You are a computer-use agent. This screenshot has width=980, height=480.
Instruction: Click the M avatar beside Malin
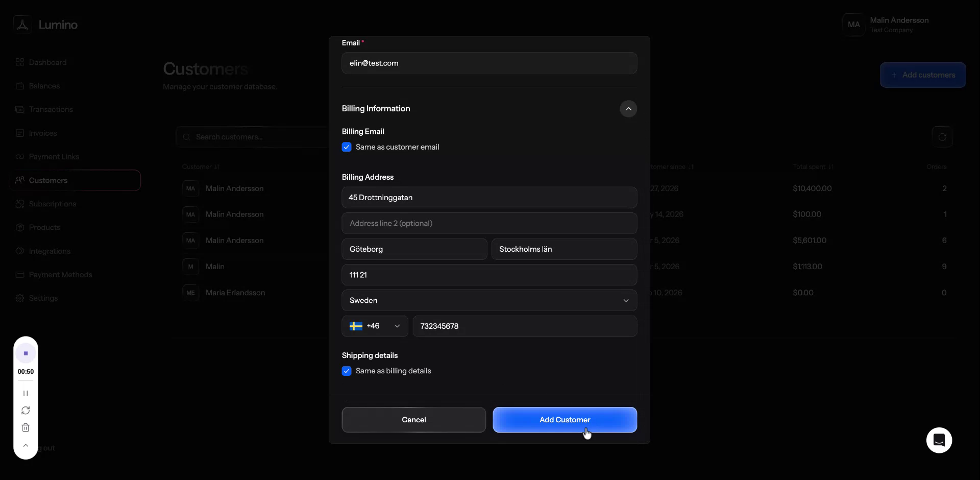pos(190,267)
